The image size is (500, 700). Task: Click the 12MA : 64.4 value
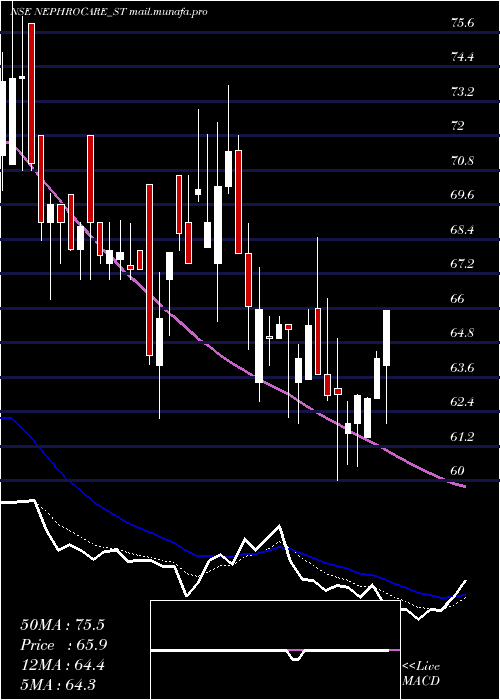[62, 665]
